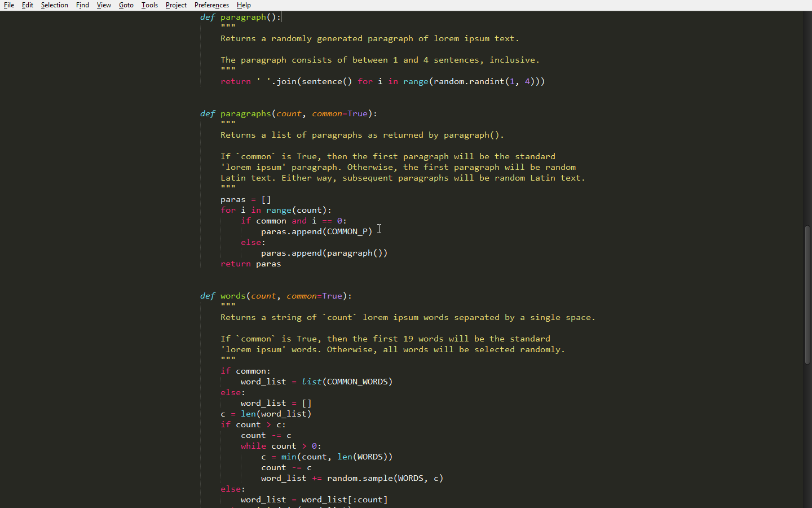This screenshot has height=508, width=812.
Task: Place cursor on the 'return paras' line
Action: 251,264
